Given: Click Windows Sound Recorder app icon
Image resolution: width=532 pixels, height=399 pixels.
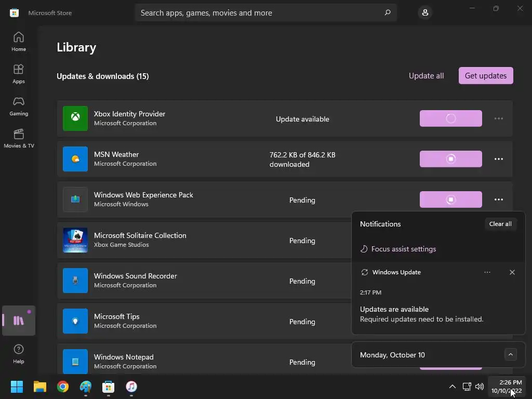Looking at the screenshot, I should [75, 281].
